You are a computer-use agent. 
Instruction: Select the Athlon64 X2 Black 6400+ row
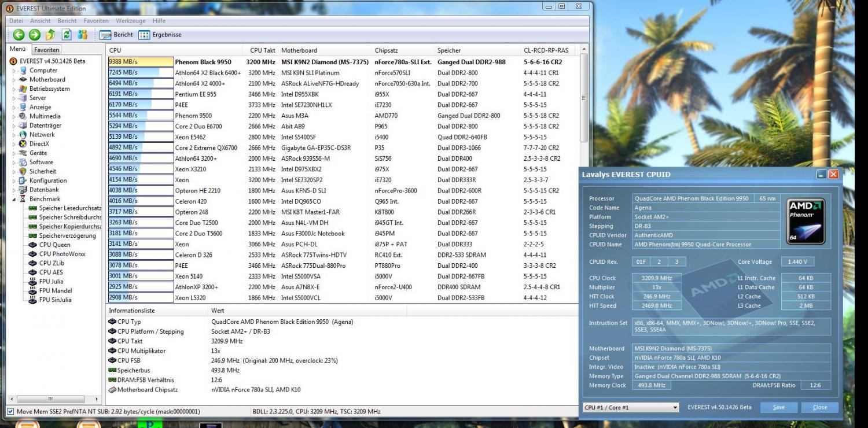click(344, 73)
